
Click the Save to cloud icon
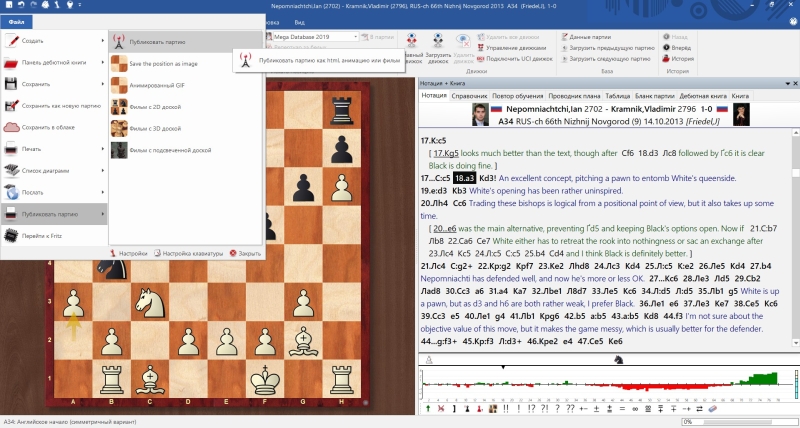tap(12, 128)
